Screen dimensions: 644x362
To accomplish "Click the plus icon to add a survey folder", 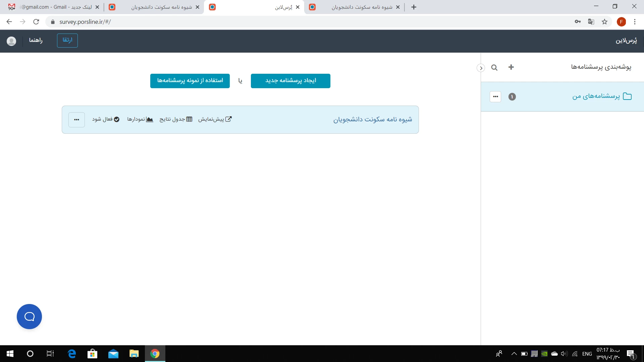I will (511, 67).
